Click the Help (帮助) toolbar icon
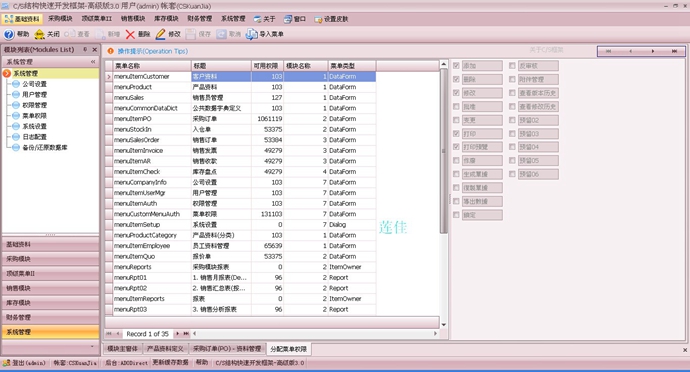This screenshot has height=372, width=690. [x=9, y=34]
